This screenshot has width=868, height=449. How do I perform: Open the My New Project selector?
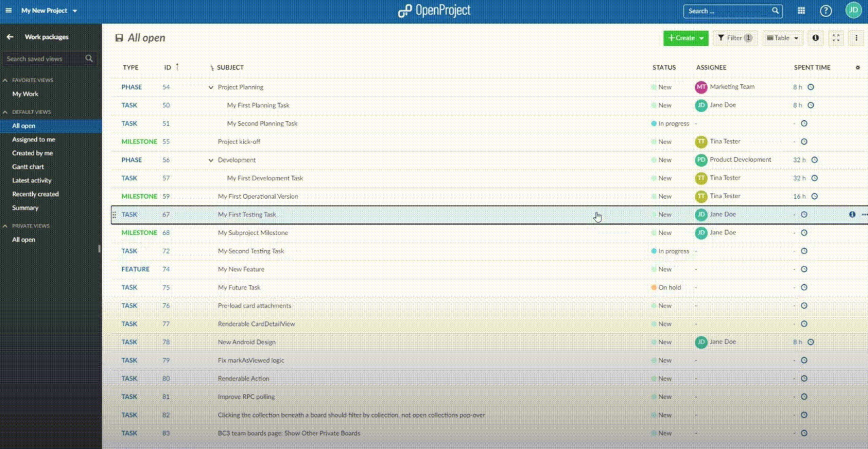[x=48, y=10]
